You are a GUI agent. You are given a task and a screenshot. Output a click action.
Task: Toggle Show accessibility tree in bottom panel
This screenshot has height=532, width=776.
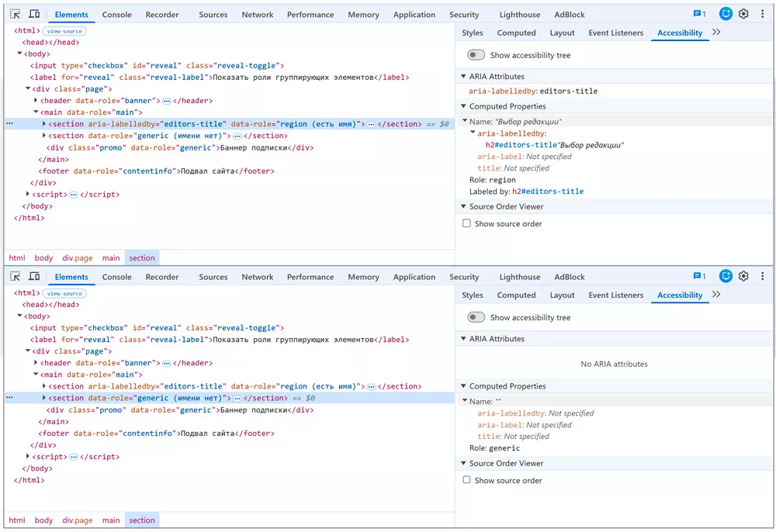point(476,317)
